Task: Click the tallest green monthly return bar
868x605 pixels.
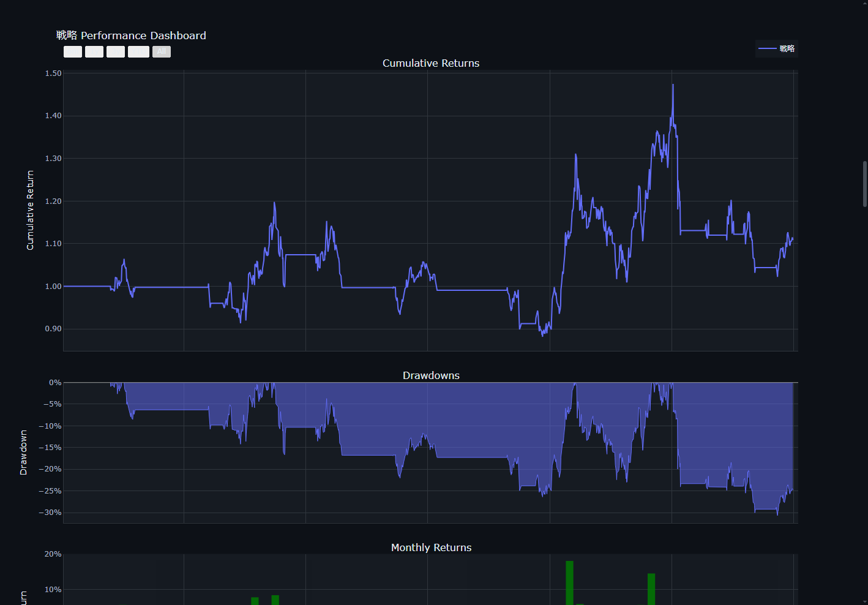Action: tap(569, 582)
